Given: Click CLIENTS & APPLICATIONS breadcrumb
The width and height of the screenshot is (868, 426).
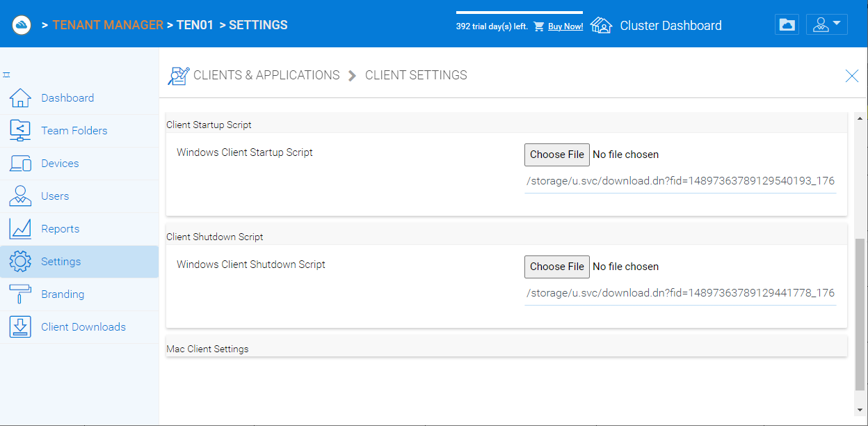Looking at the screenshot, I should [x=266, y=75].
